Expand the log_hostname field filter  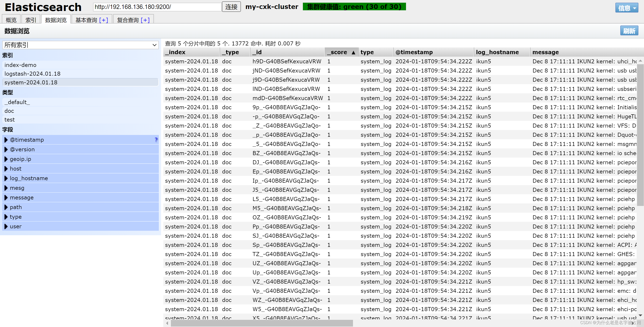coord(6,178)
